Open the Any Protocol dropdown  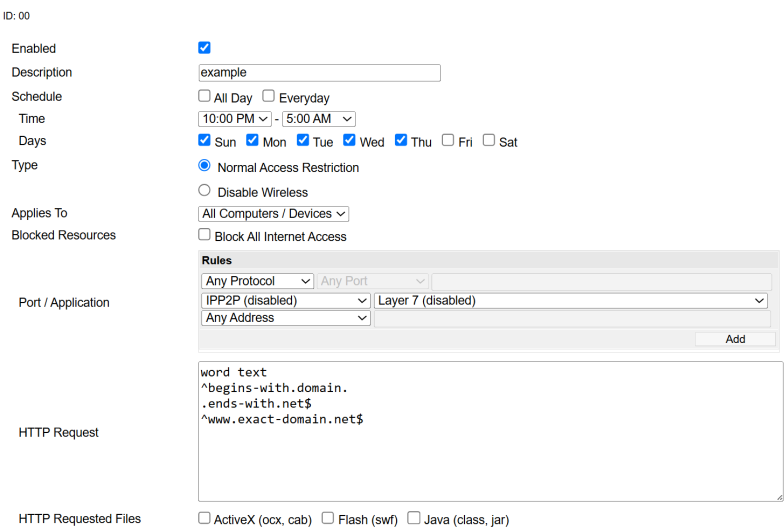(257, 282)
